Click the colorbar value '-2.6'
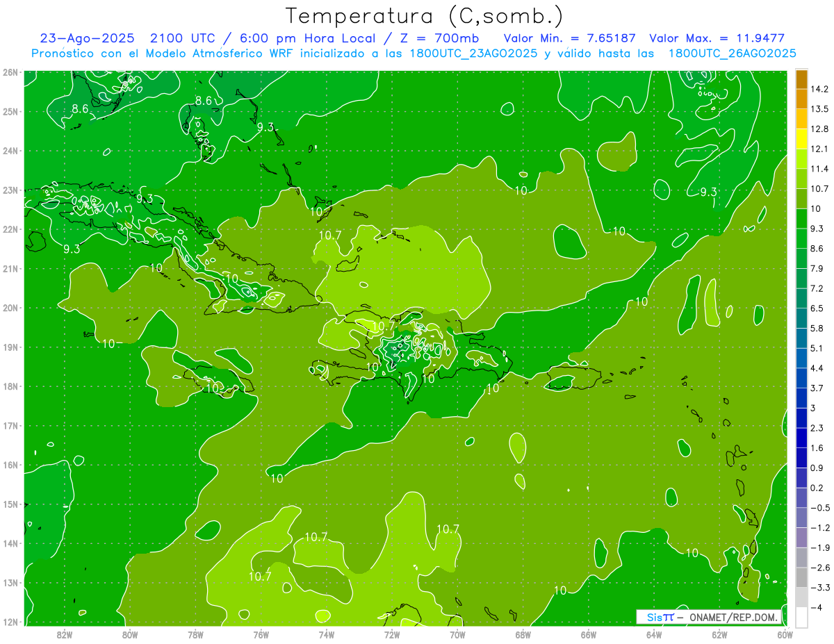Viewport: 834px width, 644px height. (x=820, y=568)
